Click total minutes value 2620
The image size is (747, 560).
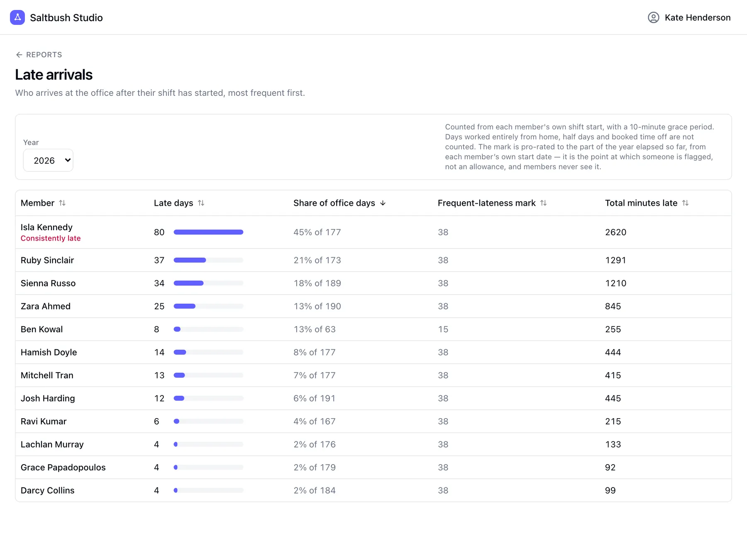click(x=616, y=232)
